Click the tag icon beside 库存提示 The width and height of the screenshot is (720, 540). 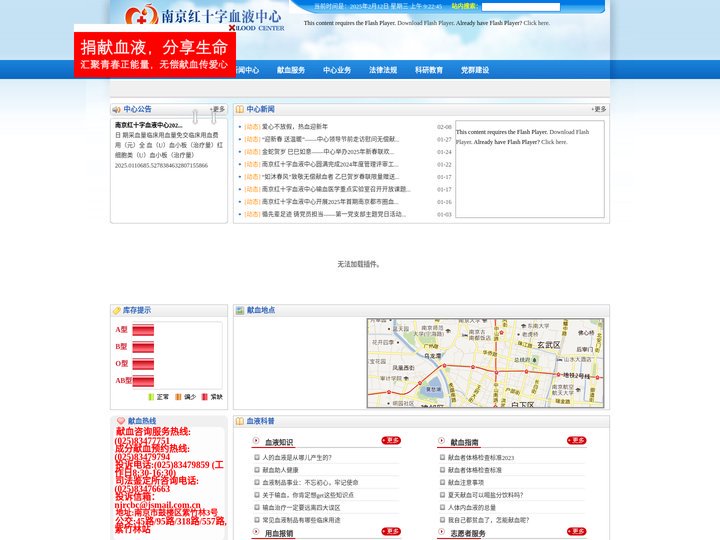coord(117,310)
